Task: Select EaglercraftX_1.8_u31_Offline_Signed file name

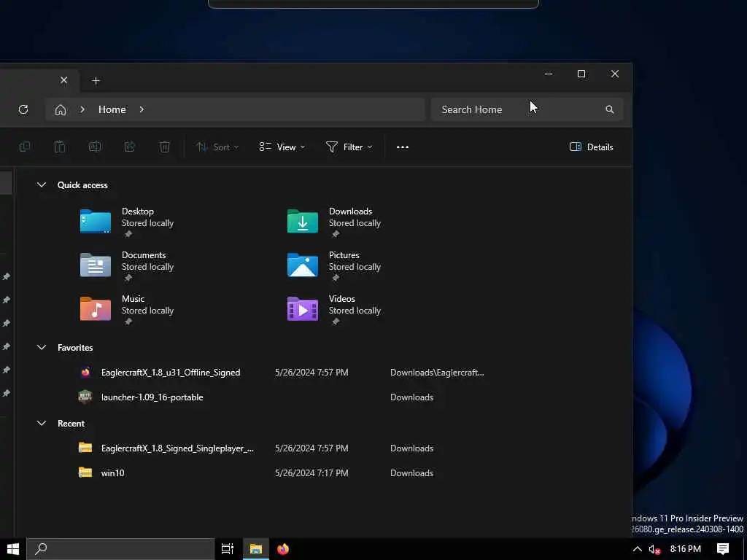Action: tap(171, 373)
